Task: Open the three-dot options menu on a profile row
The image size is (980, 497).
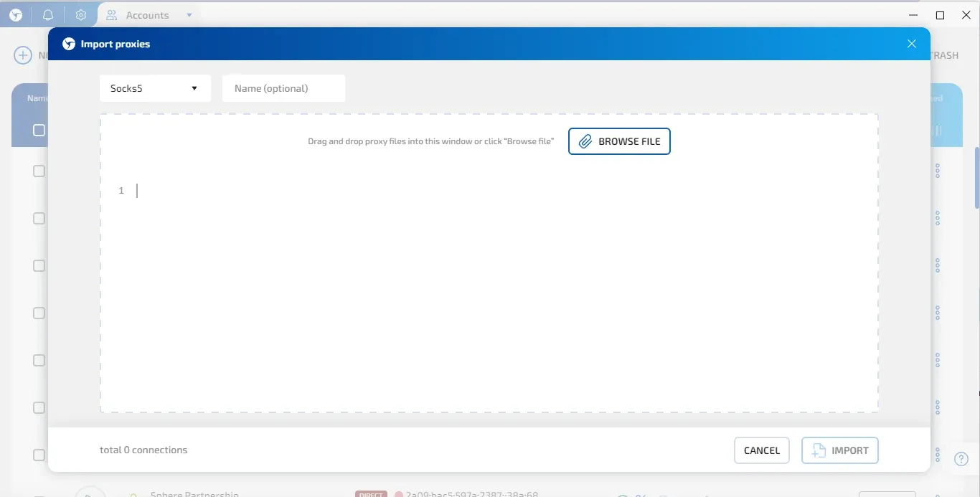Action: coord(938,171)
